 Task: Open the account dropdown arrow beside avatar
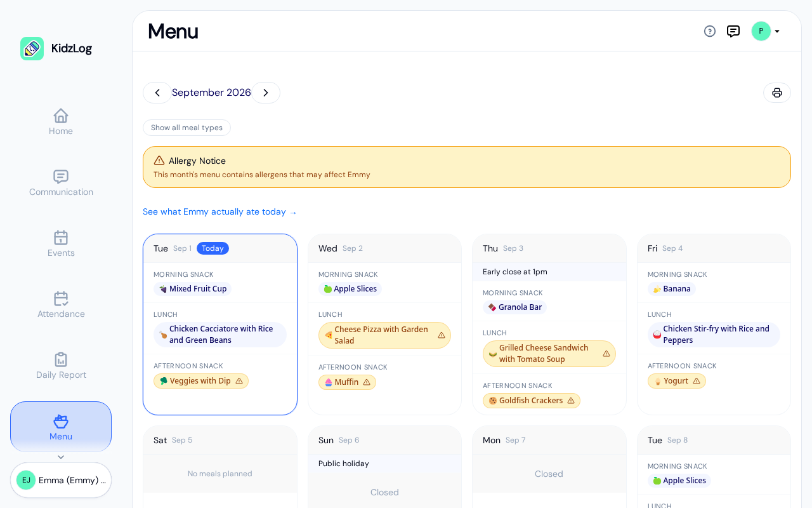click(x=777, y=31)
